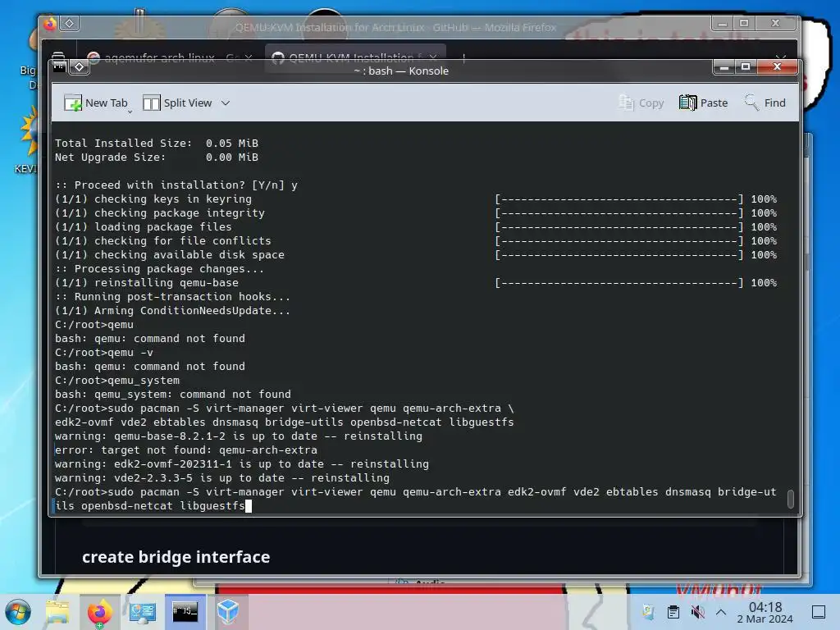Open the clock showing 04:18
This screenshot has height=630, width=840.
click(765, 612)
